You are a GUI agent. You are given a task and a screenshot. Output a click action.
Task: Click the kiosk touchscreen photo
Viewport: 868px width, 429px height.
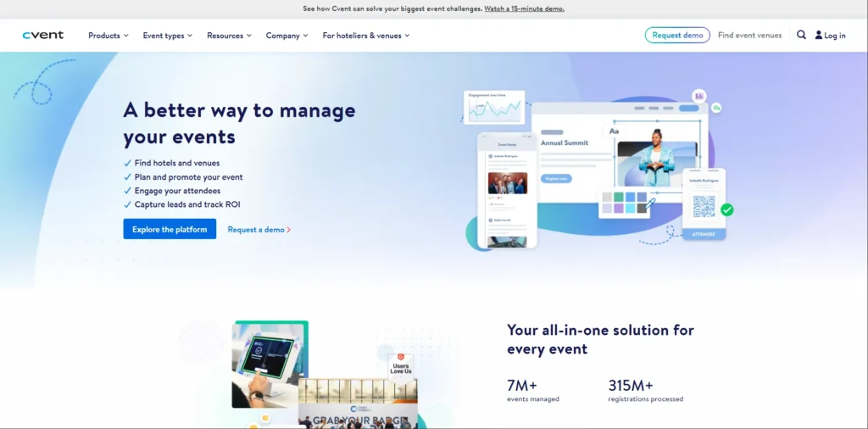pos(269,365)
